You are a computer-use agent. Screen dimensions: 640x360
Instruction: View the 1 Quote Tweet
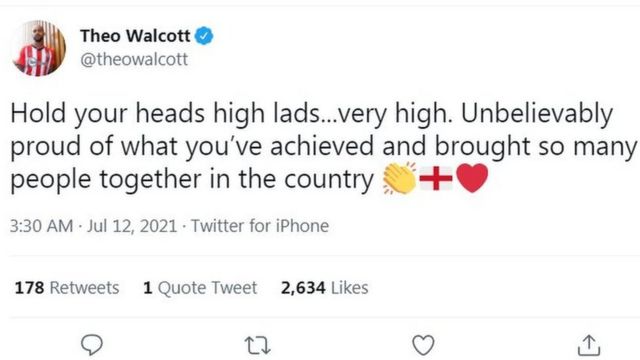click(200, 288)
